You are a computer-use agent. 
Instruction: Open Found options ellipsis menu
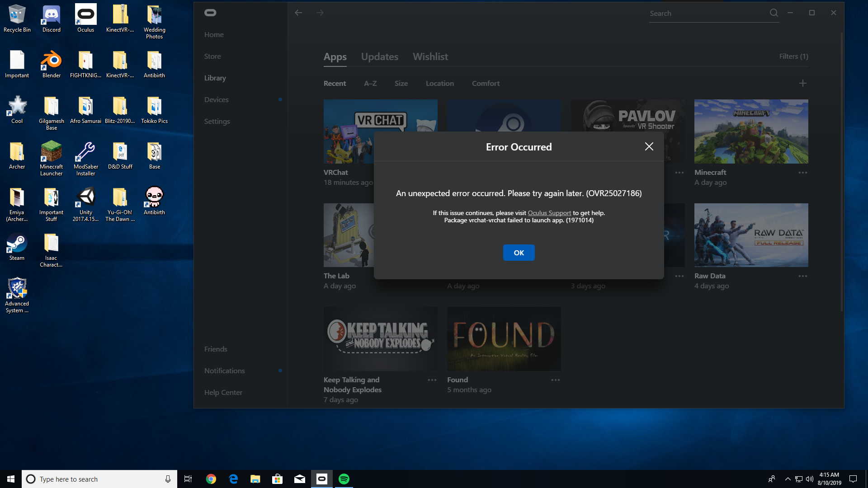(x=556, y=380)
